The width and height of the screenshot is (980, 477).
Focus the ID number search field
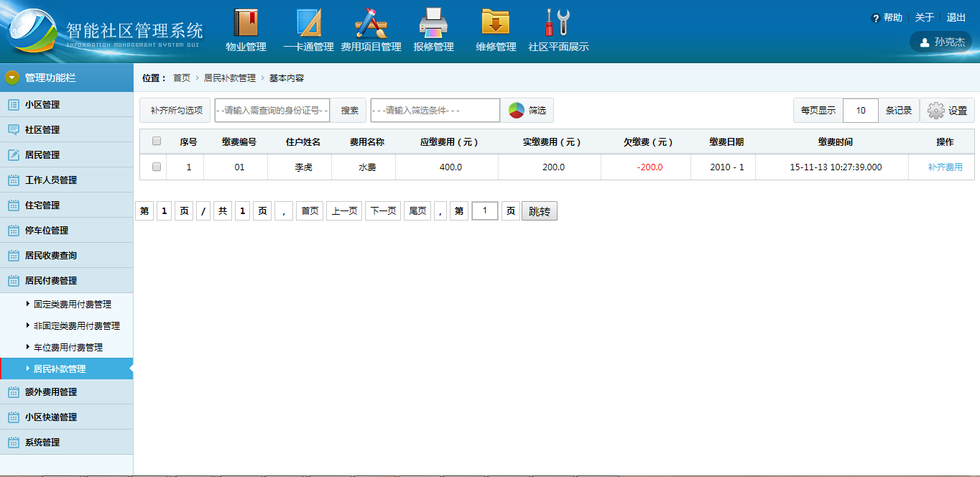click(272, 111)
